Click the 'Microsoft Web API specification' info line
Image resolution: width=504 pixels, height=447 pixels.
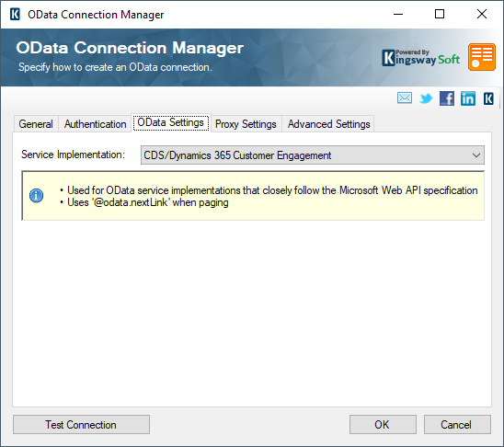(272, 190)
